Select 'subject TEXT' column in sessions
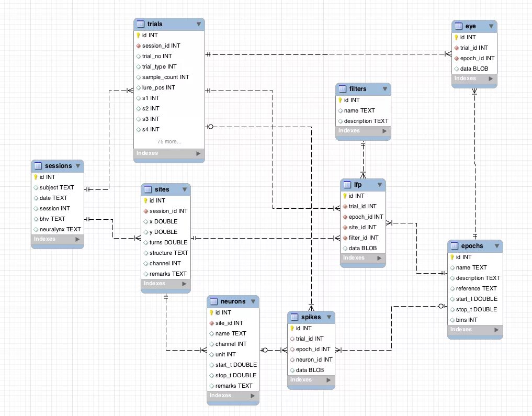Image resolution: width=532 pixels, height=416 pixels. (58, 188)
